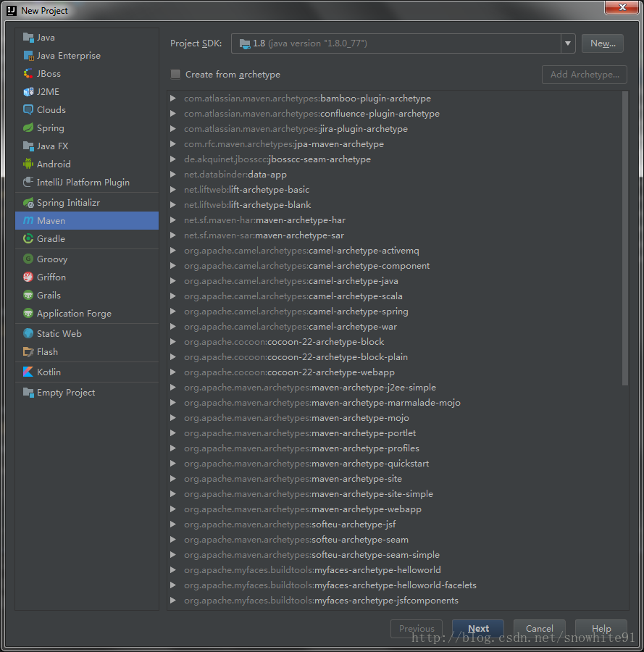Click the Java folder icon
This screenshot has height=652, width=644.
(x=28, y=38)
